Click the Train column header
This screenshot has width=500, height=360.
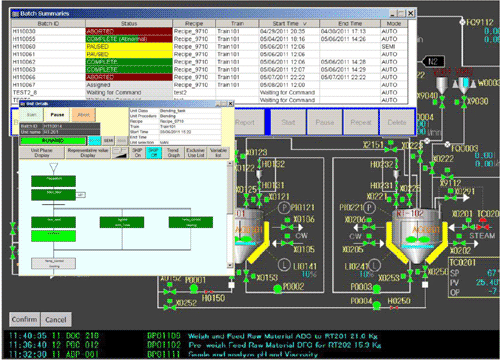click(237, 23)
